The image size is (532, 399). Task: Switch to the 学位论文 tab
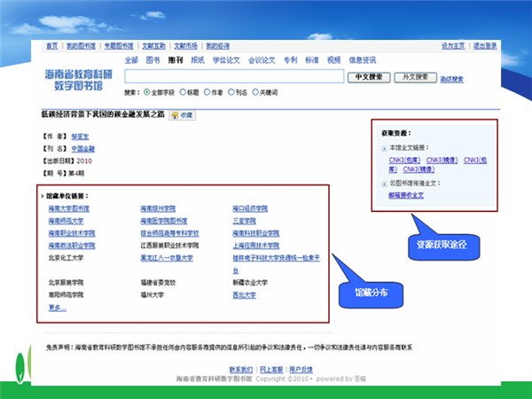point(226,60)
